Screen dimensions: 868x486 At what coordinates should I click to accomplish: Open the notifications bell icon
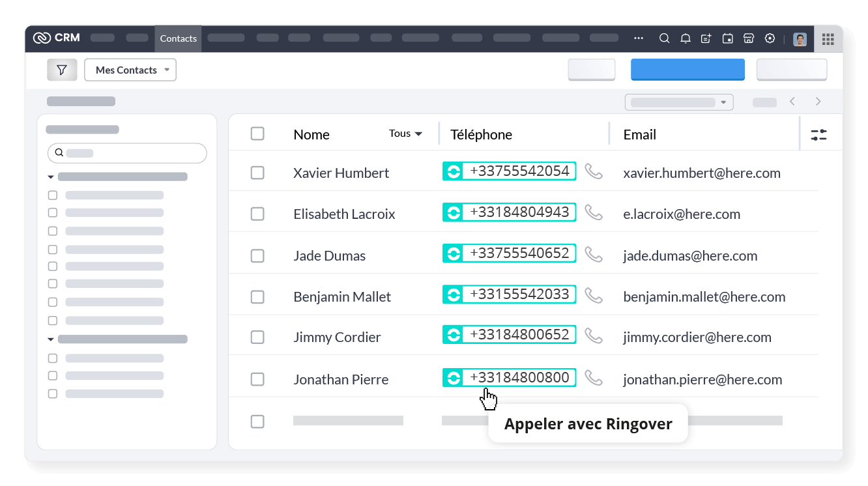pyautogui.click(x=685, y=38)
